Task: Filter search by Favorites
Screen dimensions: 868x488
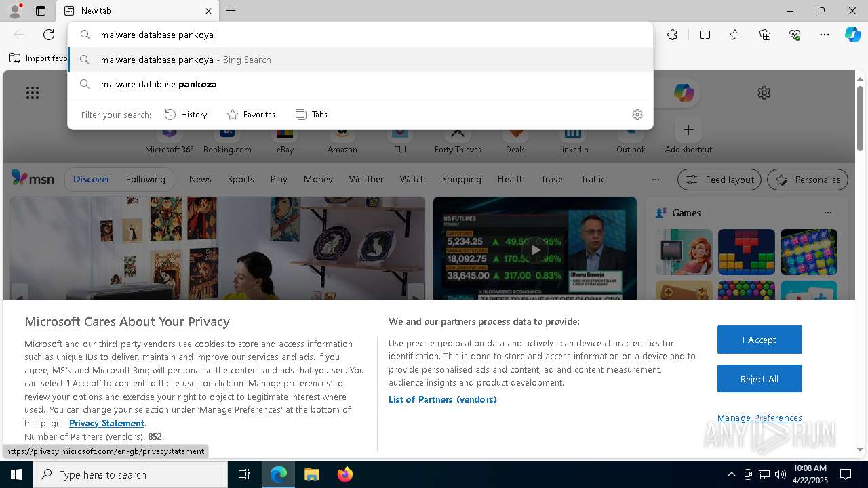Action: 251,115
